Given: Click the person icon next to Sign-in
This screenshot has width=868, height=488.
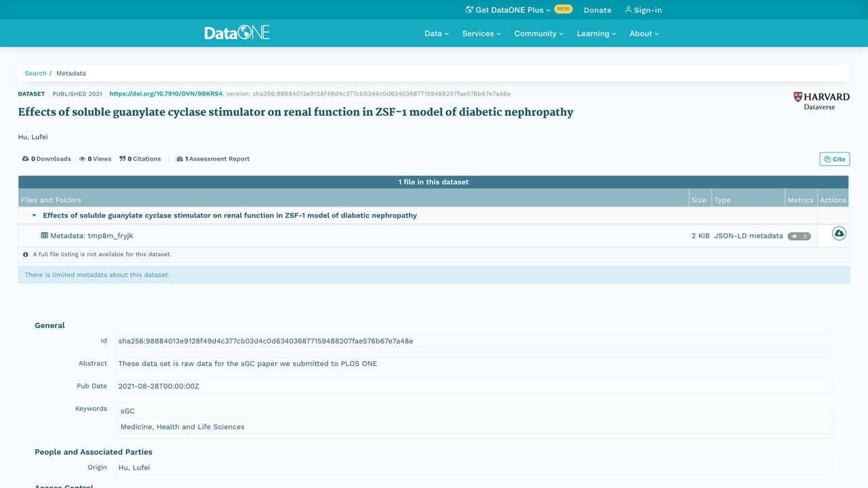Looking at the screenshot, I should coord(629,10).
